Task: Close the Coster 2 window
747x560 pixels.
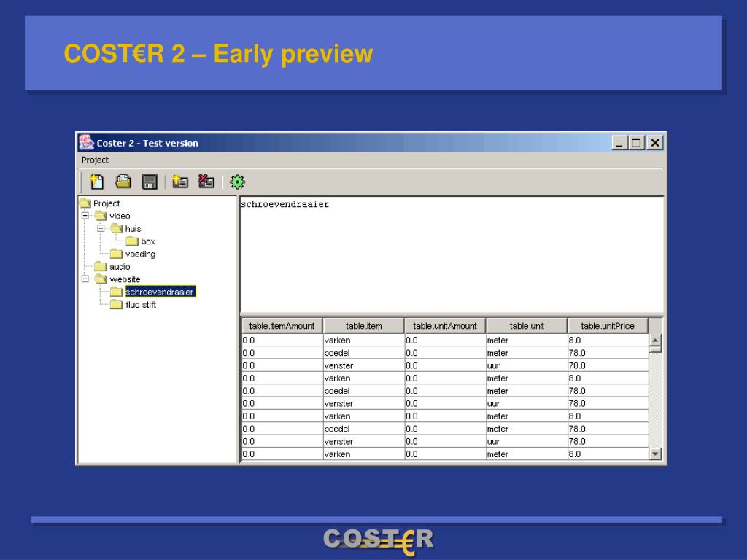Action: coord(656,143)
